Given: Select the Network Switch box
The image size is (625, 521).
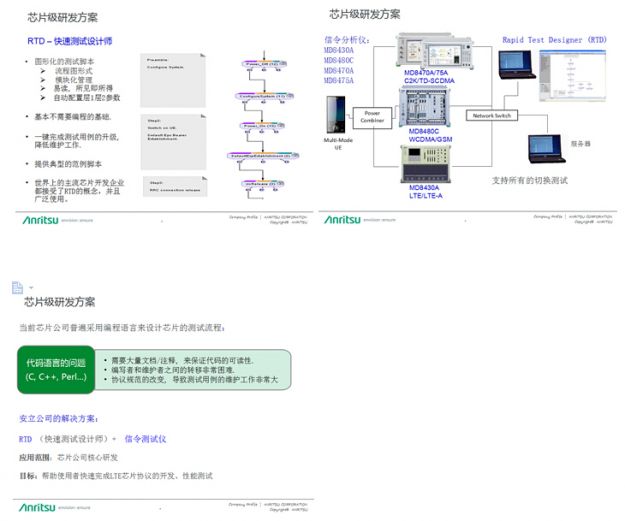Looking at the screenshot, I should tap(492, 116).
